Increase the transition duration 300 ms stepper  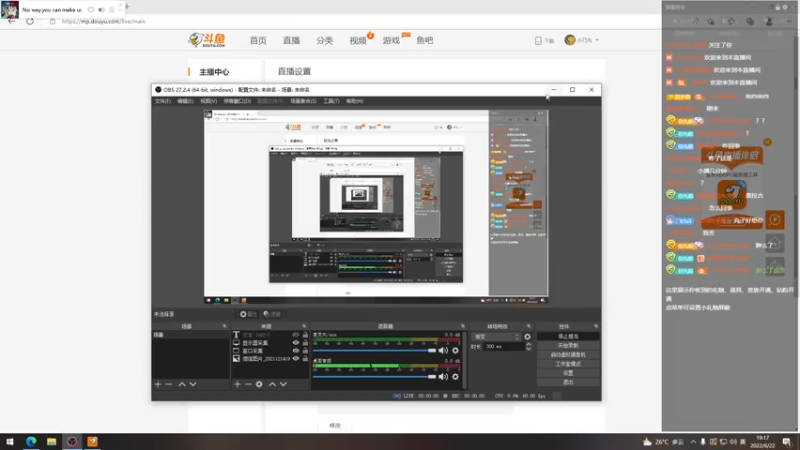point(529,344)
